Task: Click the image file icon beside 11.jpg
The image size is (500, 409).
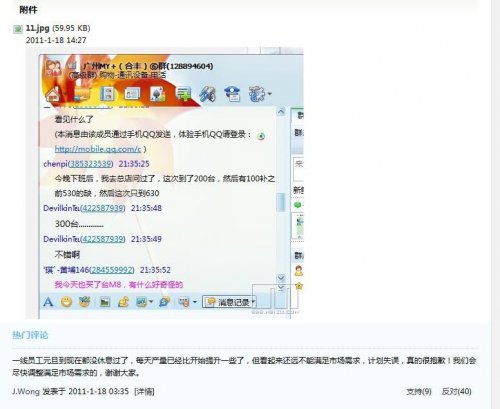Action: click(18, 29)
